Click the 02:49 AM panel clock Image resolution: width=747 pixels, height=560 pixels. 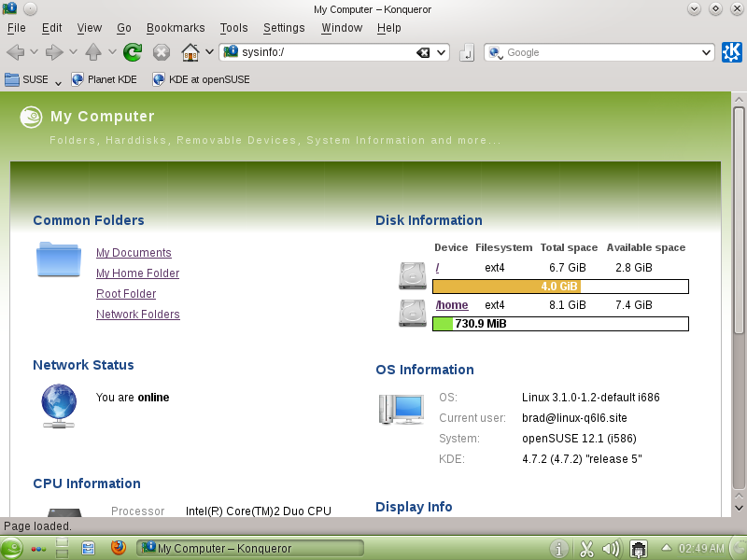click(701, 548)
